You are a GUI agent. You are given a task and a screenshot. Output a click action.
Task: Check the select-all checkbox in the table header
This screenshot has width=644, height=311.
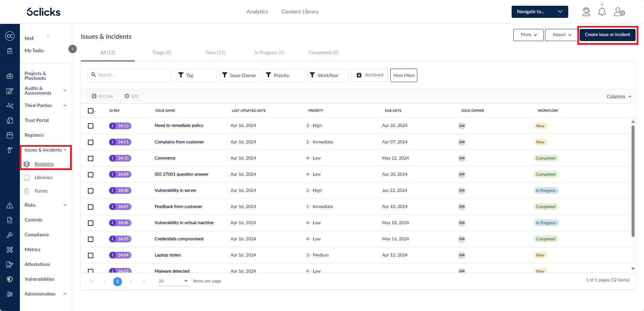(90, 110)
